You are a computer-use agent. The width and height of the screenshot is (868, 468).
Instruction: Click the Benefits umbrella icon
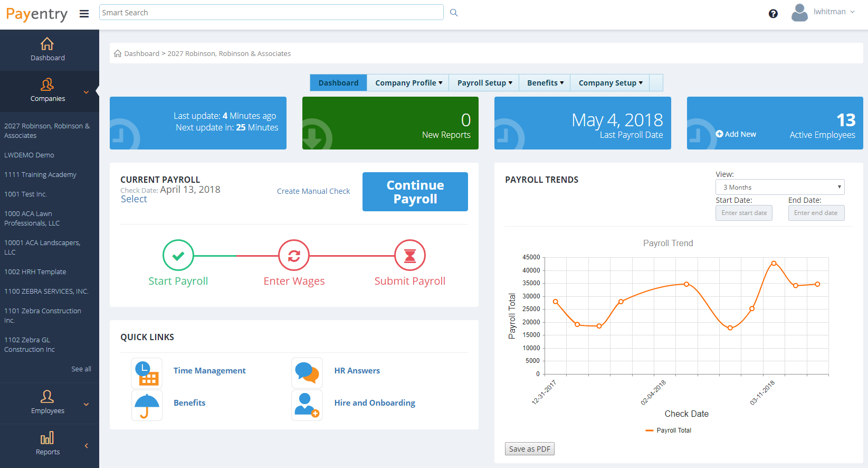147,405
